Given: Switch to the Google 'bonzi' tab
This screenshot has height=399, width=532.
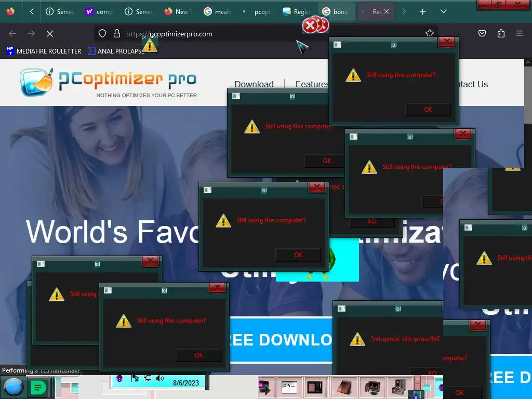Looking at the screenshot, I should click(x=336, y=12).
